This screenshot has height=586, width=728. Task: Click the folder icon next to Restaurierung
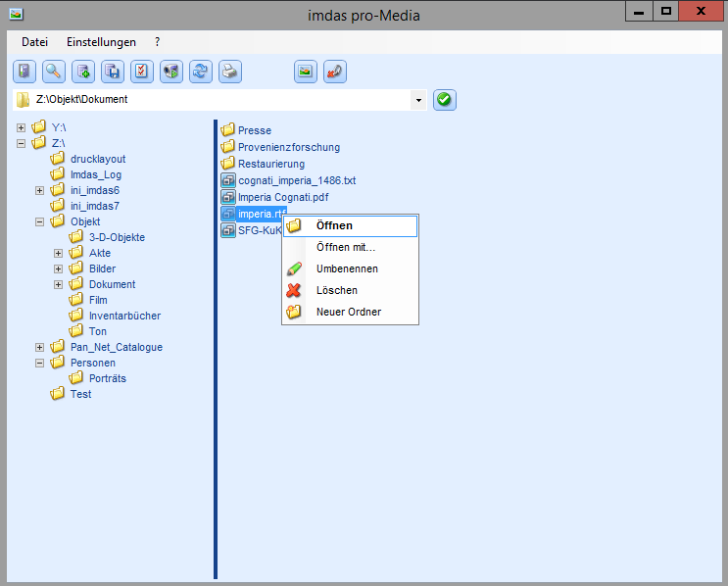227,163
